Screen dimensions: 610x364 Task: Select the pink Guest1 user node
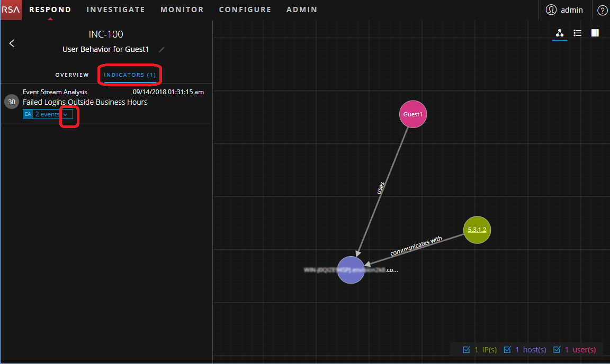click(x=412, y=114)
